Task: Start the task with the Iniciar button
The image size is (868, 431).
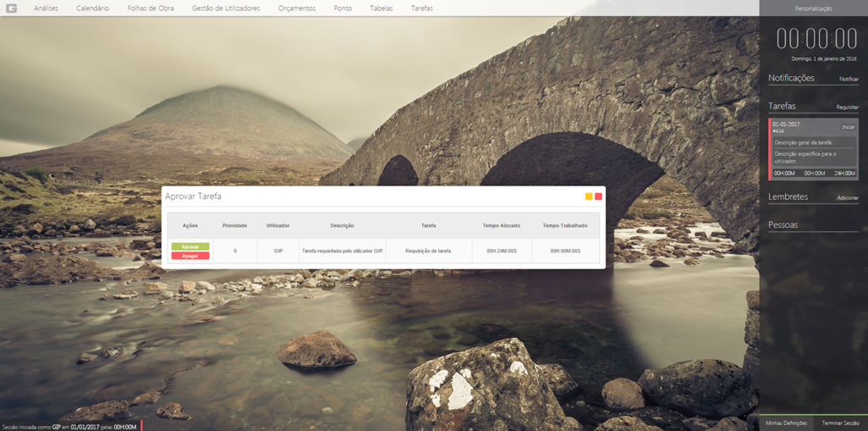Action: coord(848,127)
